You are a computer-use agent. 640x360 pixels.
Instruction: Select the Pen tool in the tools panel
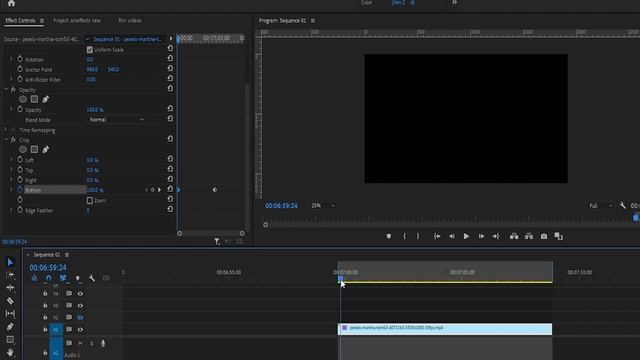(10, 327)
